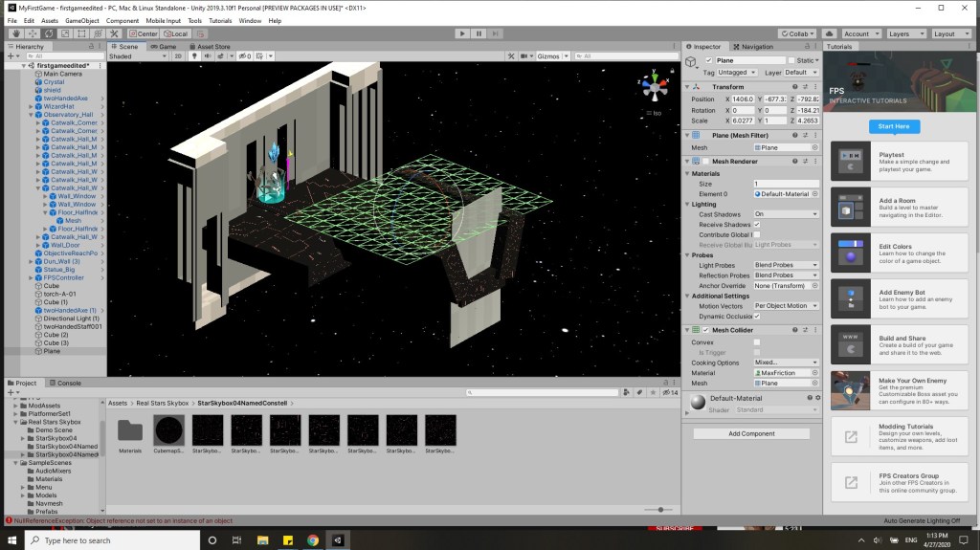Open the Cast Shadows dropdown

786,214
